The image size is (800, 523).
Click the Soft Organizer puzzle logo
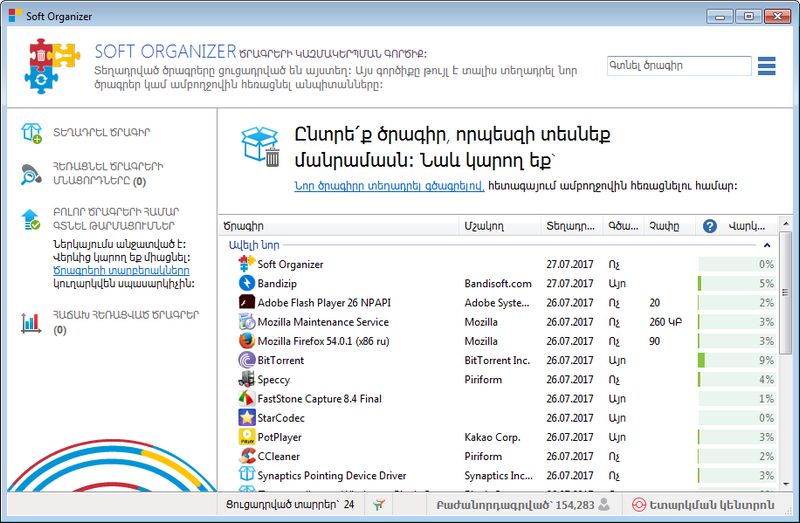click(52, 66)
